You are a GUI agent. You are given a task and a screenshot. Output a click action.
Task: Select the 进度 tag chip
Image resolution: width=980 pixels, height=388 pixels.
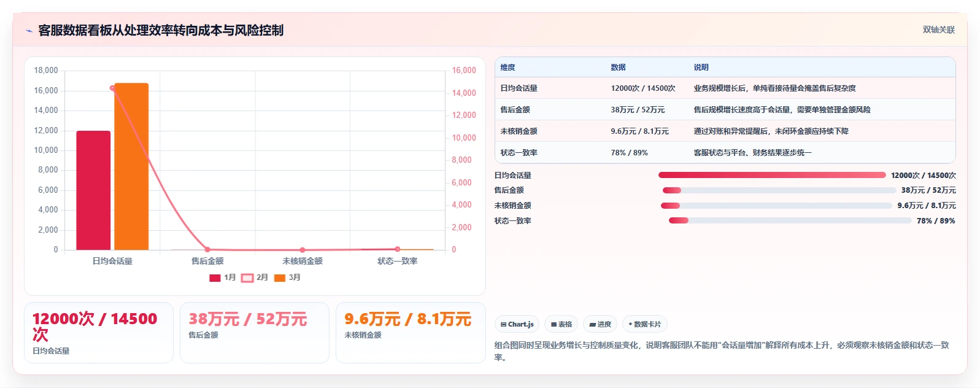pos(600,324)
